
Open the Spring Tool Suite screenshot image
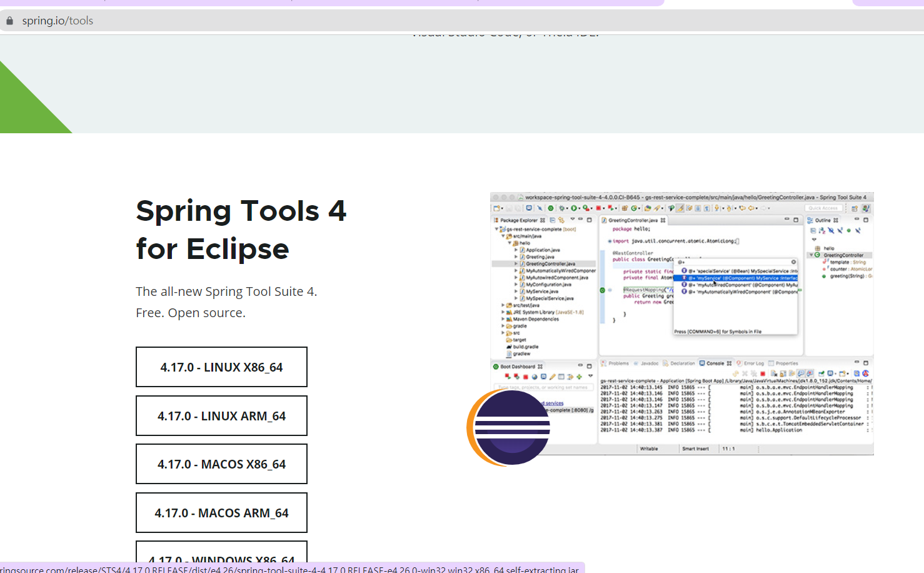(682, 323)
